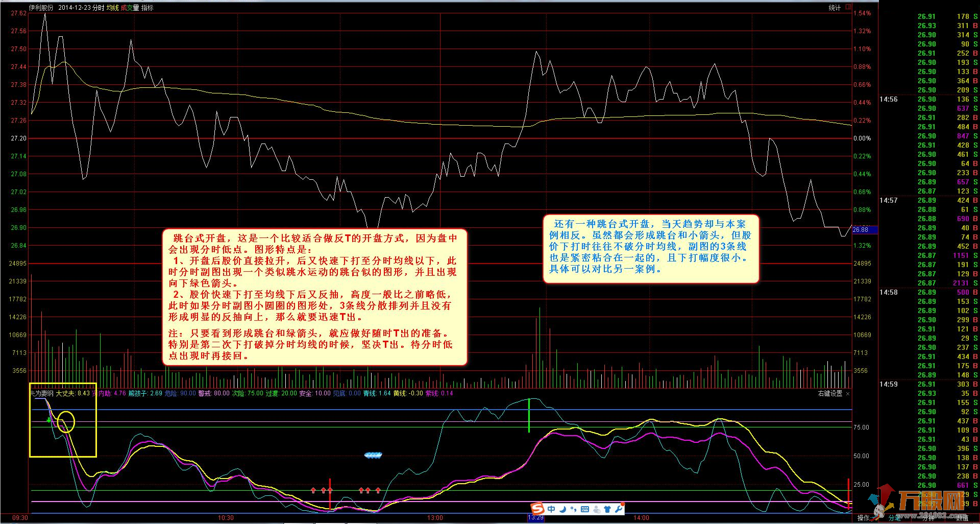Click the 黄线: -0.30 indicator value
This screenshot has width=980, height=524.
click(x=408, y=393)
